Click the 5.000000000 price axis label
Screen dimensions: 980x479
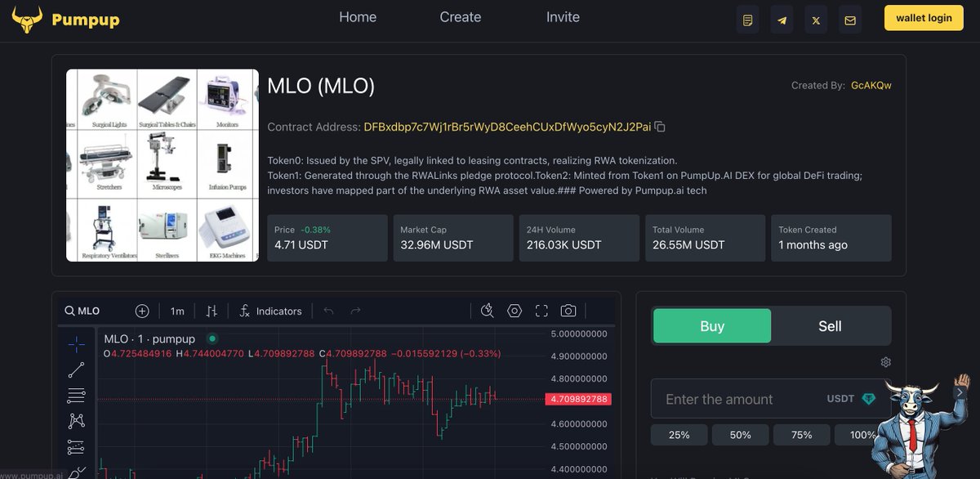(579, 334)
